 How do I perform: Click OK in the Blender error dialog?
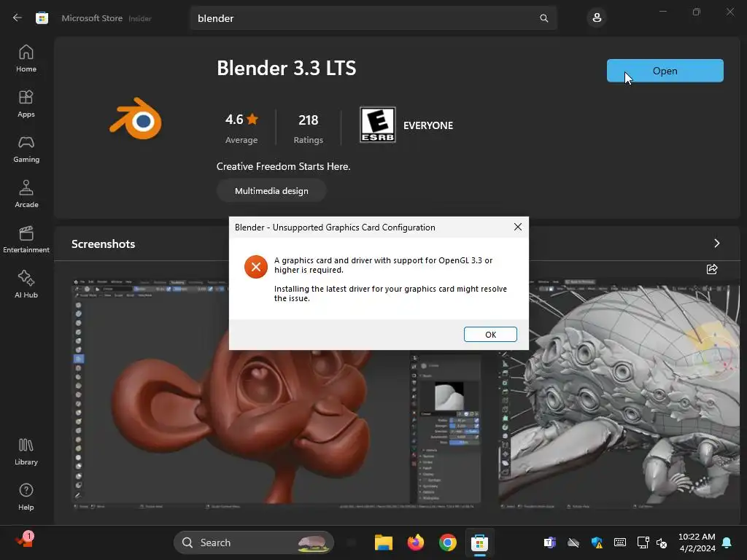tap(490, 334)
